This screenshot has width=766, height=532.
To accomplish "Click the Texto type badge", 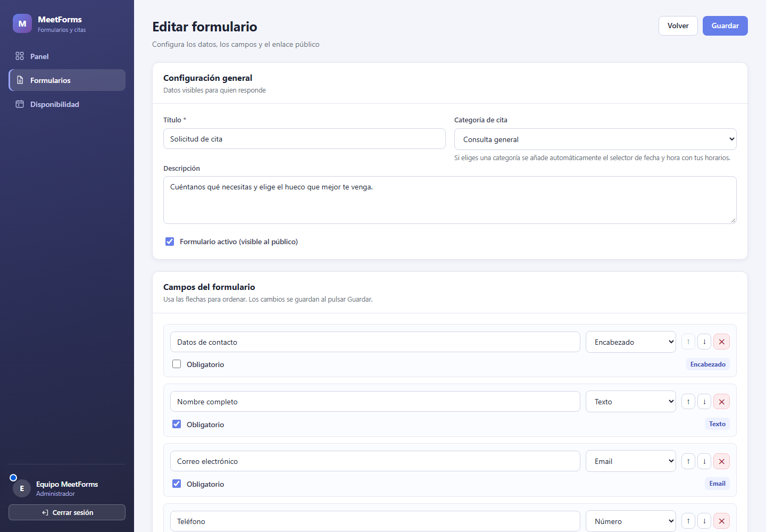I will (717, 424).
